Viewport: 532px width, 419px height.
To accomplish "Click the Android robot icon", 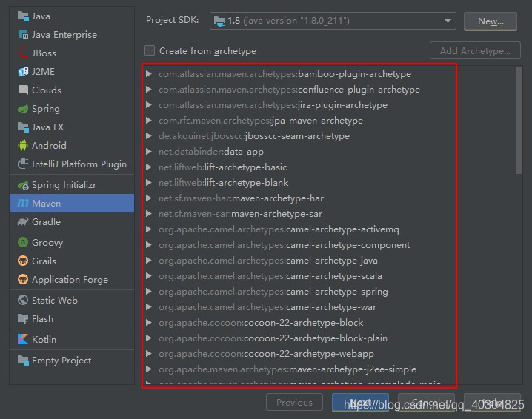I will (x=23, y=145).
